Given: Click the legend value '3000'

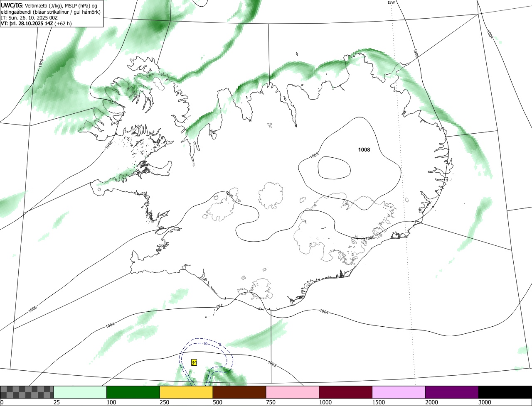Looking at the screenshot, I should pyautogui.click(x=484, y=402).
